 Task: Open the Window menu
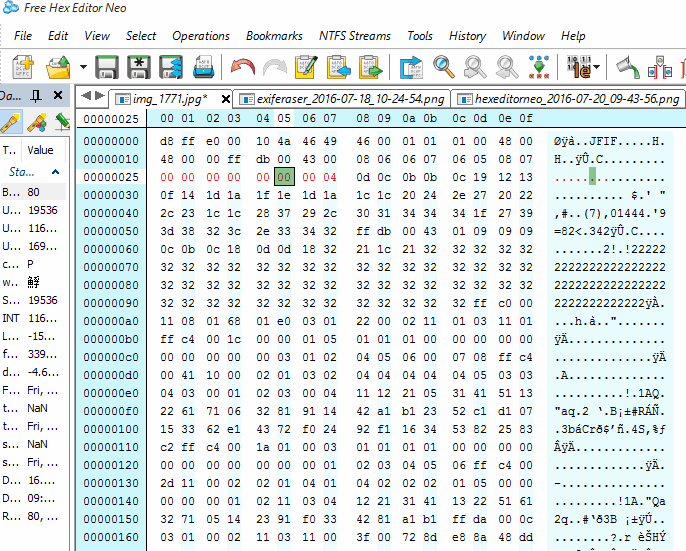[x=523, y=36]
